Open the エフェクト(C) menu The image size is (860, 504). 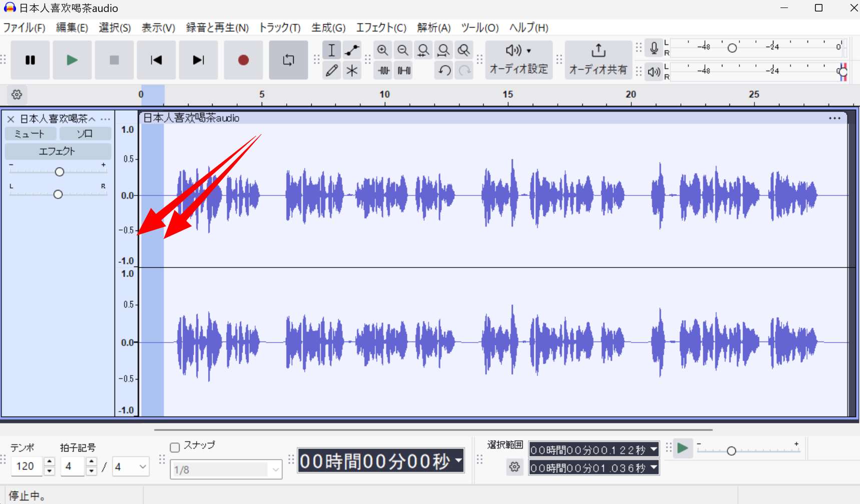click(381, 28)
